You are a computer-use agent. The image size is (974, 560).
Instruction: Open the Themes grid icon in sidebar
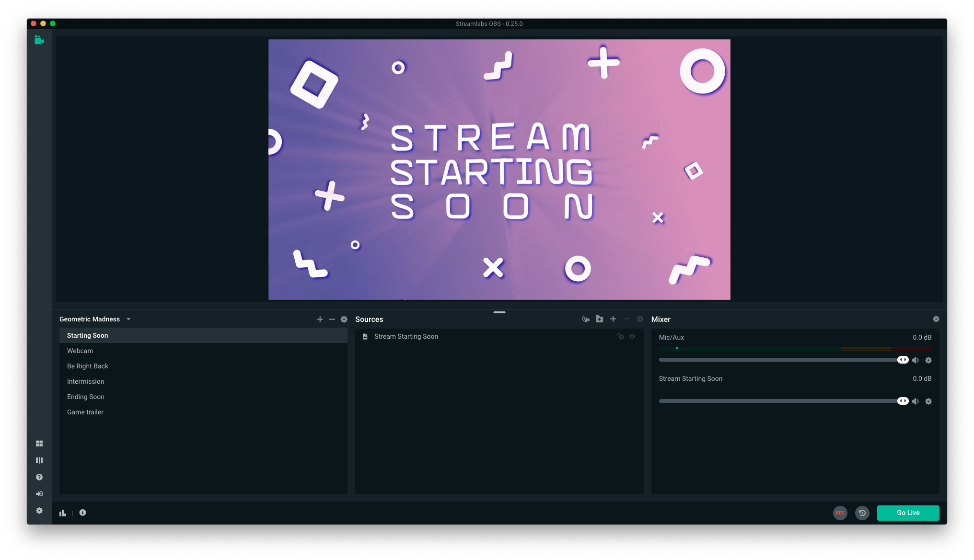39,443
